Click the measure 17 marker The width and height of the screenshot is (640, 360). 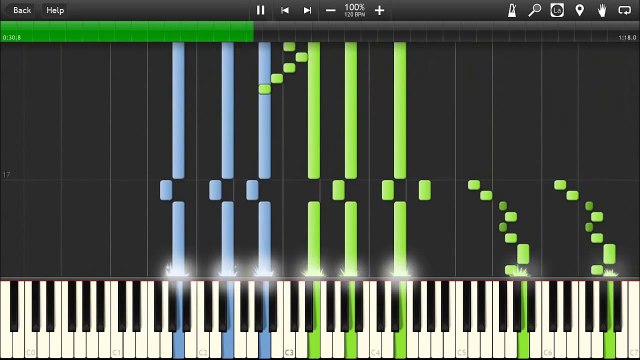[x=6, y=175]
